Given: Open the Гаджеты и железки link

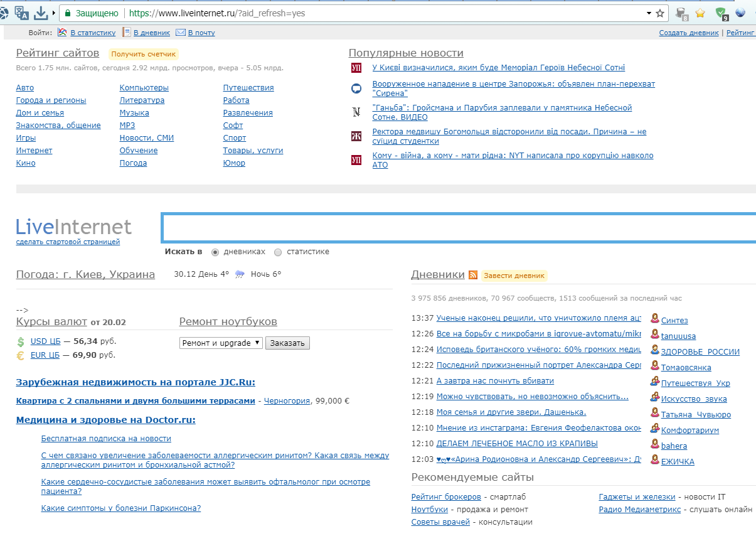Looking at the screenshot, I should [x=637, y=497].
